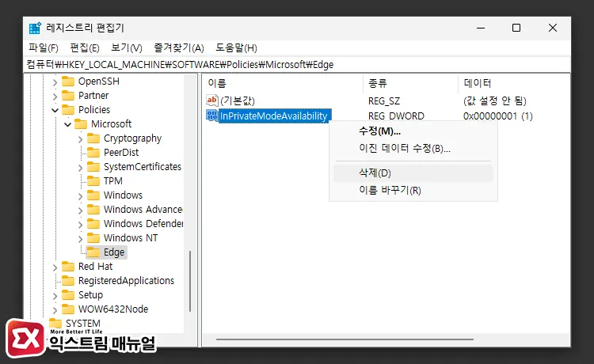
Task: Expand the SystemCertificates key
Action: [x=80, y=168]
